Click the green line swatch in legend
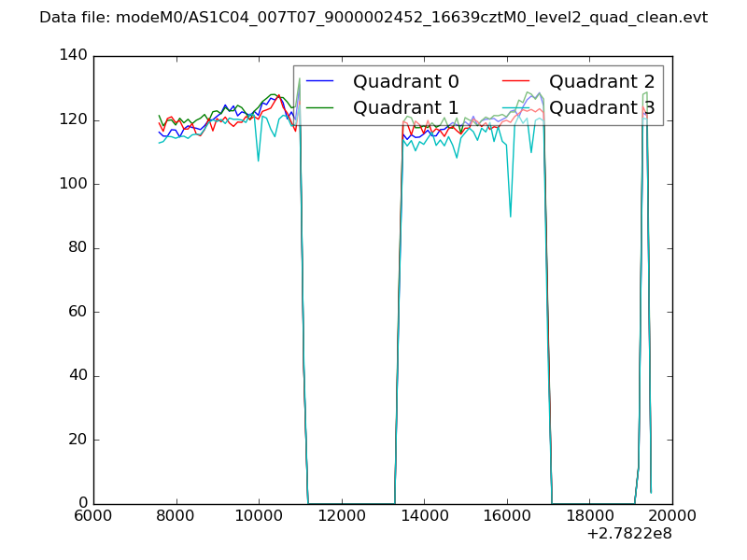The image size is (747, 560). [x=320, y=108]
